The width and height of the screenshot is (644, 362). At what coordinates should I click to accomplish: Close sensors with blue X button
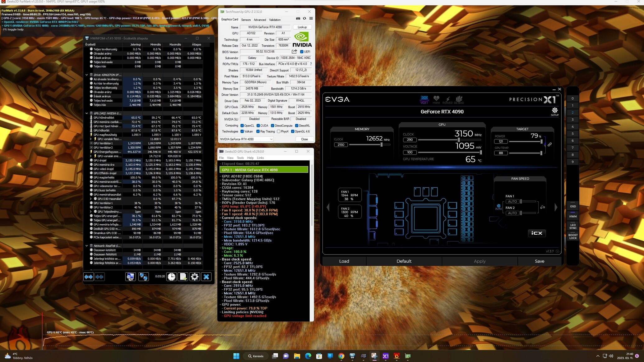coord(206,277)
